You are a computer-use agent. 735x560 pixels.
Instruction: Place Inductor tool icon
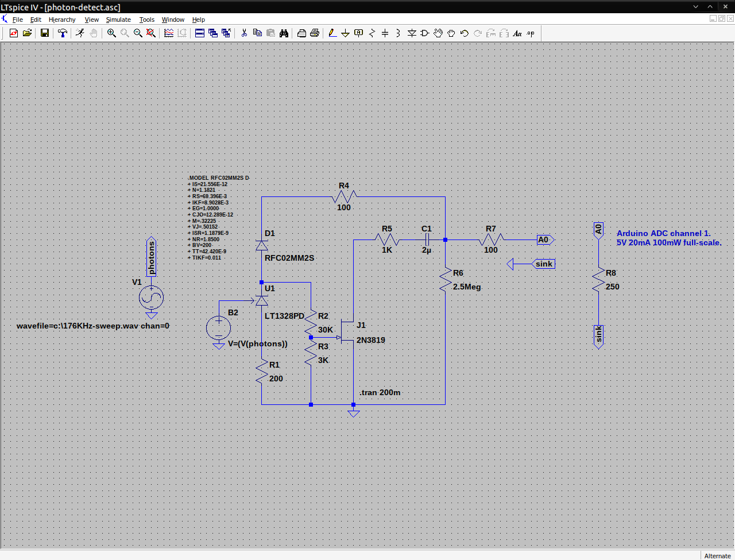398,33
